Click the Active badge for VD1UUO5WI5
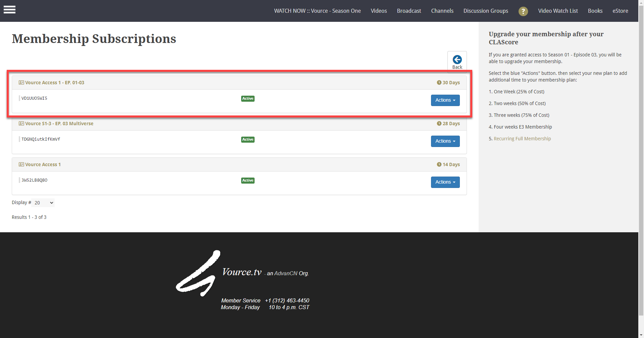This screenshot has width=644, height=338. [x=248, y=99]
